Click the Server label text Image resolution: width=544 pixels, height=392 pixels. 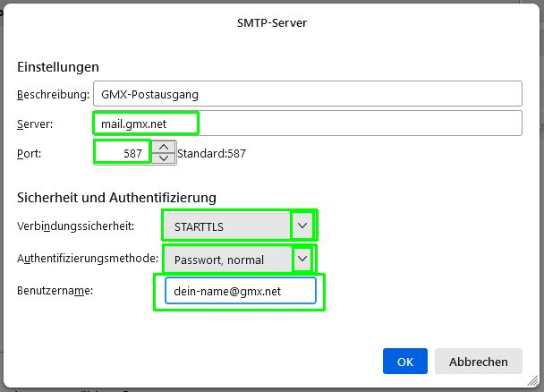[35, 124]
